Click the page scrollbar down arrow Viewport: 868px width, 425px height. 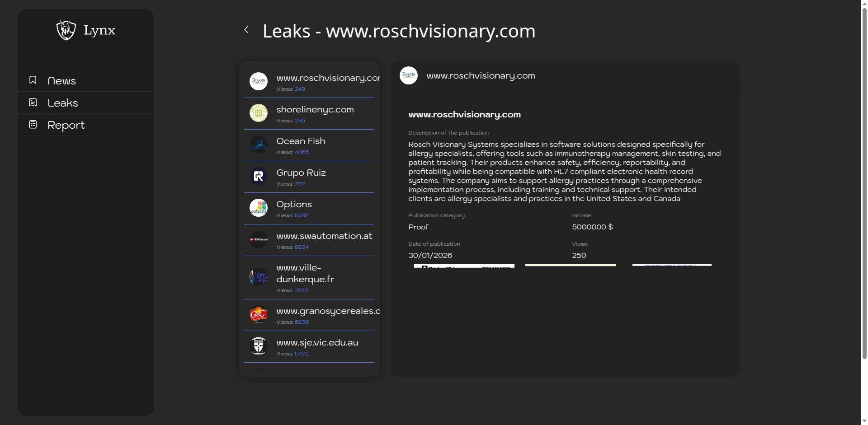864,421
